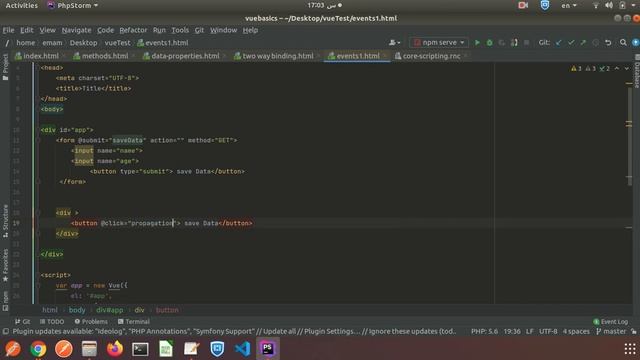Open the master Git branch popup
Screen dimensions: 640x360
point(611,331)
